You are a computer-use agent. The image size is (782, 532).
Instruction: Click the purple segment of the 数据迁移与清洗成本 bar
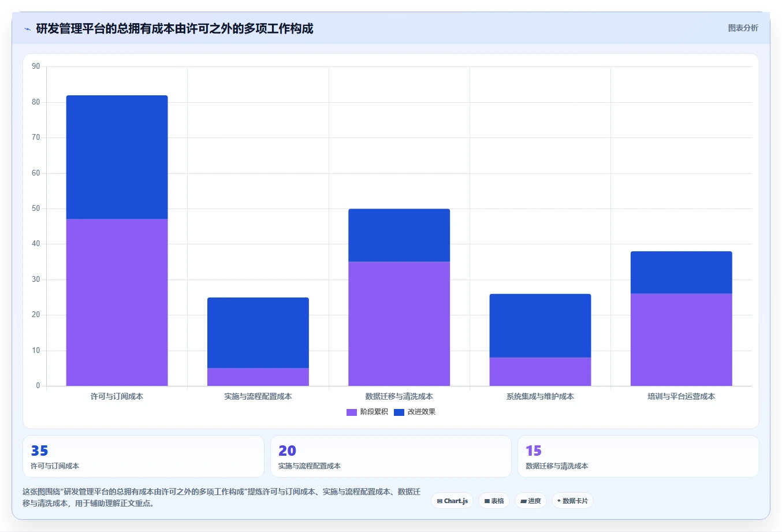(399, 323)
